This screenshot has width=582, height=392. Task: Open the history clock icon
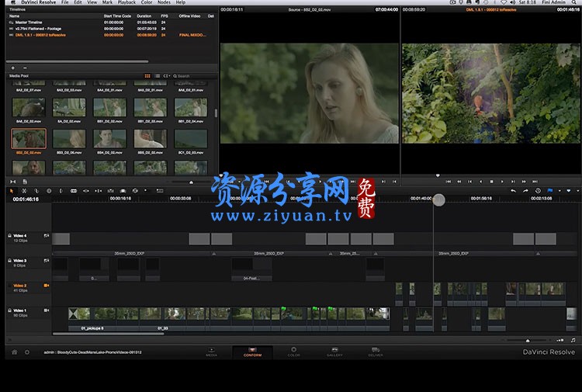pyautogui.click(x=538, y=191)
